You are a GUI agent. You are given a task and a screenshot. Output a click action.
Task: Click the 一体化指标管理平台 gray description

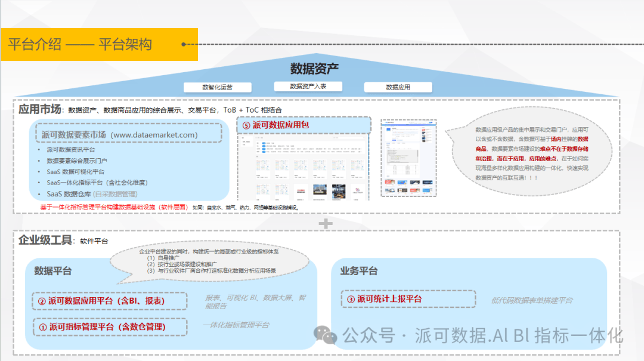click(236, 325)
